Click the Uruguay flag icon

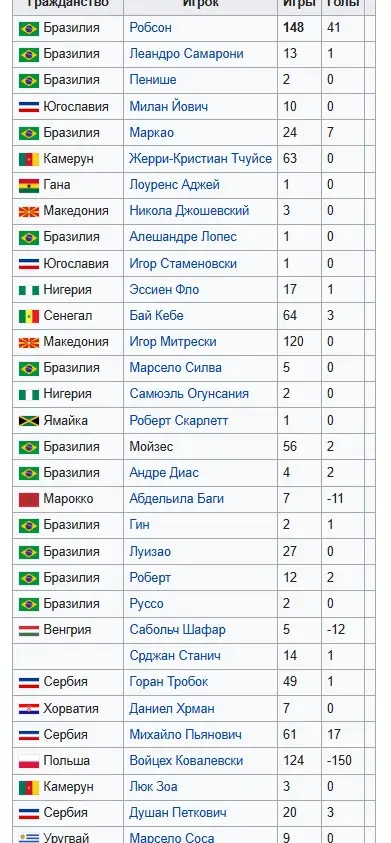coord(29,838)
